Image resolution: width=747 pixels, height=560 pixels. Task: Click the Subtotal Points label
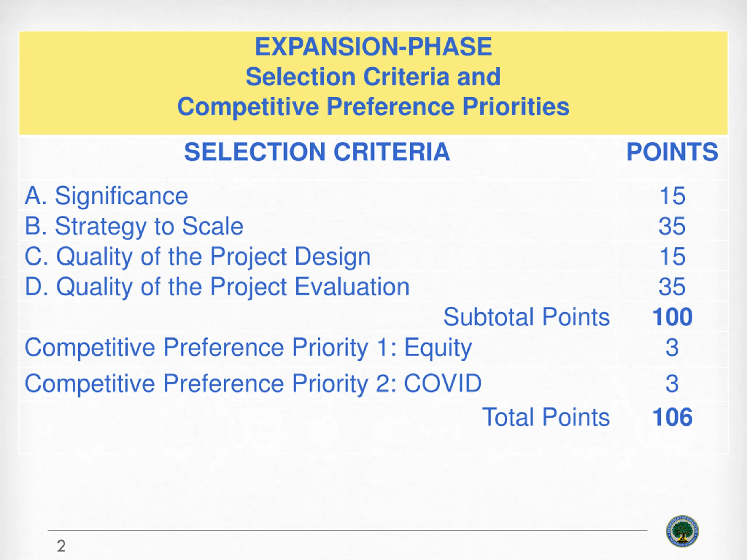(526, 317)
